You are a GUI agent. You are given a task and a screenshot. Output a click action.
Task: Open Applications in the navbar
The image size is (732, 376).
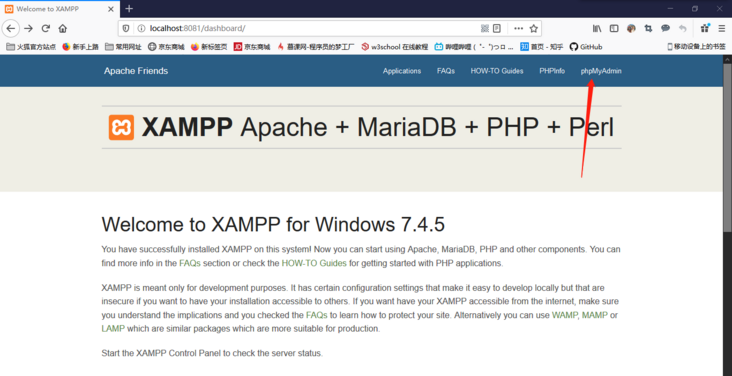(x=402, y=71)
